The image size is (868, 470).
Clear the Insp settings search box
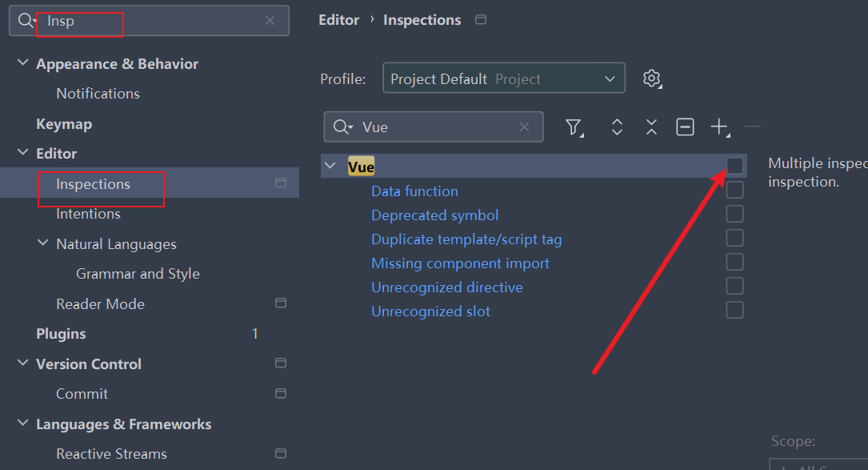point(270,21)
